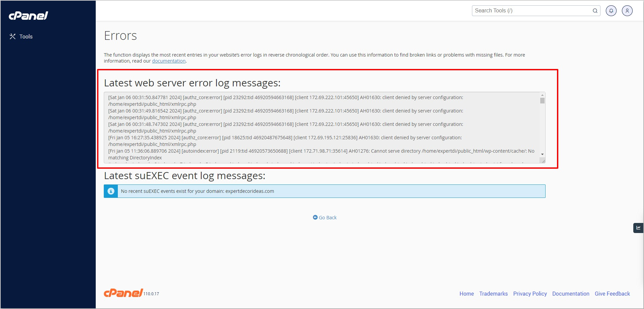Image resolution: width=644 pixels, height=309 pixels.
Task: Click the Give Feedback footer link
Action: [x=612, y=294]
